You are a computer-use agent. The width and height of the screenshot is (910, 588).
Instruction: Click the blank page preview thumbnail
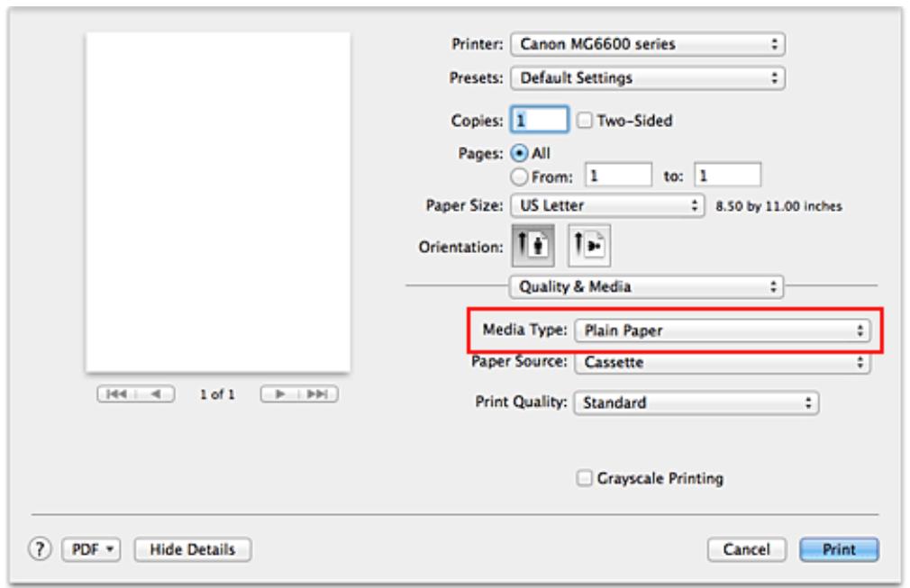tap(218, 203)
